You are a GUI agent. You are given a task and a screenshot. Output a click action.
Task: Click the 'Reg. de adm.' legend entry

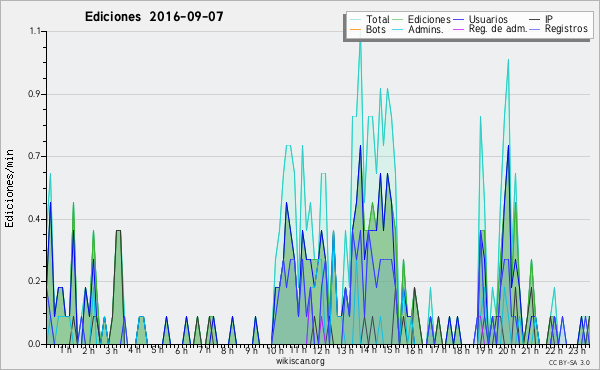(490, 29)
